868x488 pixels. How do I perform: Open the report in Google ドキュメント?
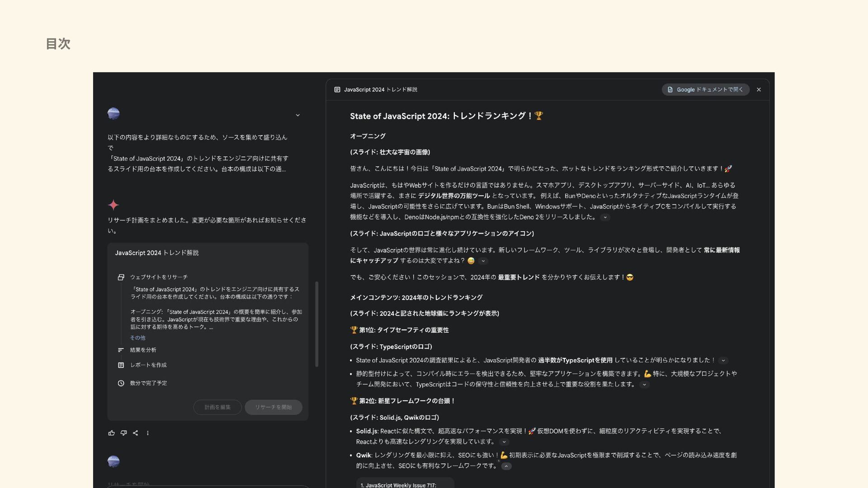[705, 89]
